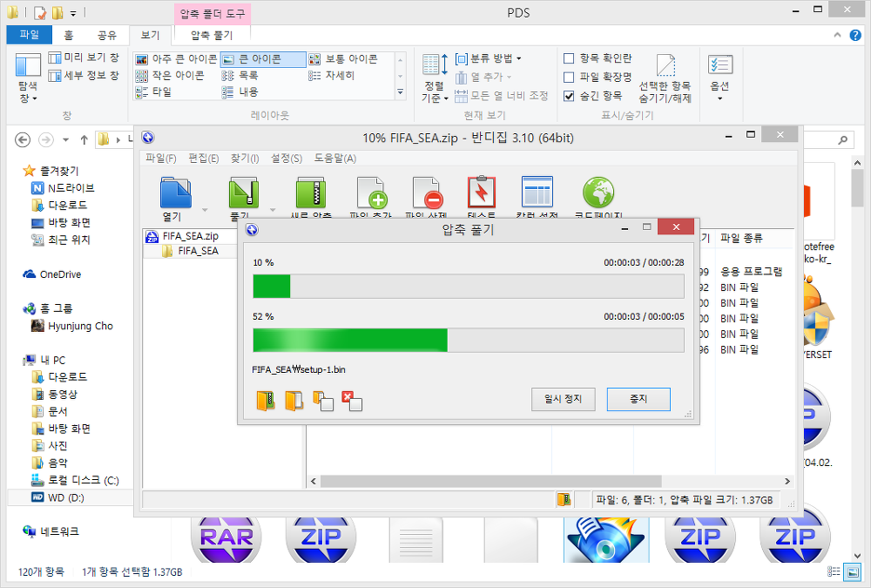The height and width of the screenshot is (588, 871).
Task: Uncheck 숨긴 항목 checkbox
Action: (x=569, y=96)
